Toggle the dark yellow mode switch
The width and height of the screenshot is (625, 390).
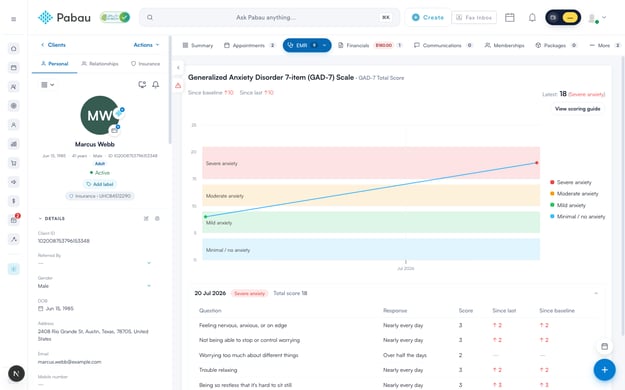[563, 18]
